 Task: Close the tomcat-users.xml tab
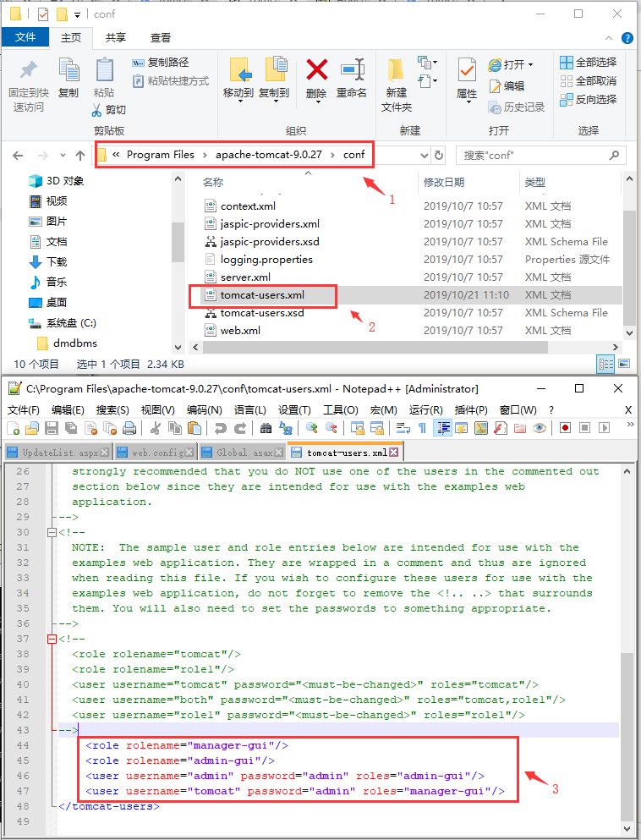[x=393, y=452]
